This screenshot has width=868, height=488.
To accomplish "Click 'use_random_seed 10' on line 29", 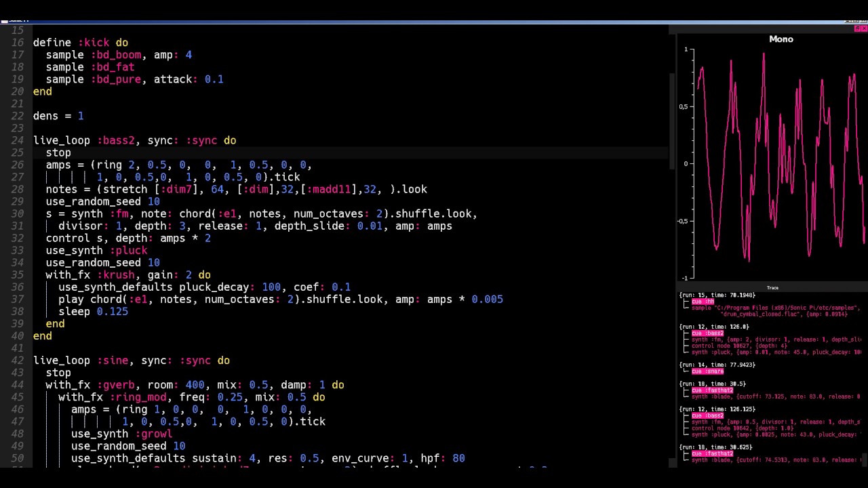I will click(x=102, y=201).
